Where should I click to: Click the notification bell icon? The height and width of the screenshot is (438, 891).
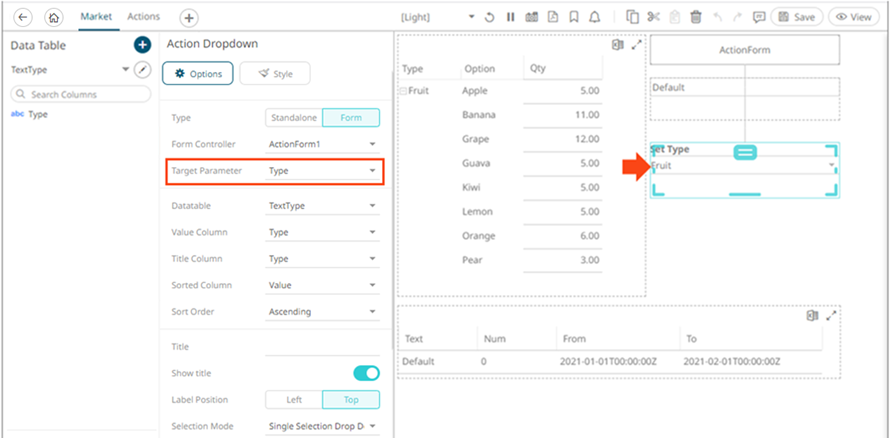click(596, 17)
